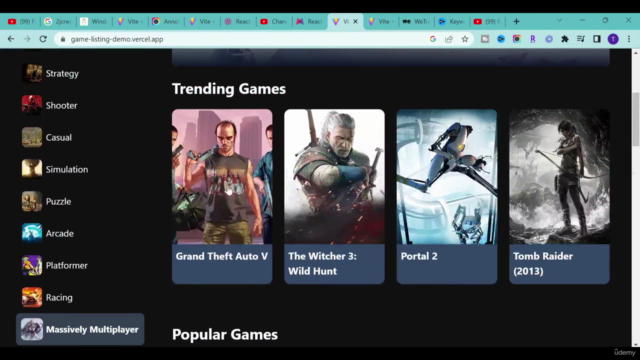The image size is (640, 360).
Task: Select the Platformer genre label
Action: coord(67,266)
